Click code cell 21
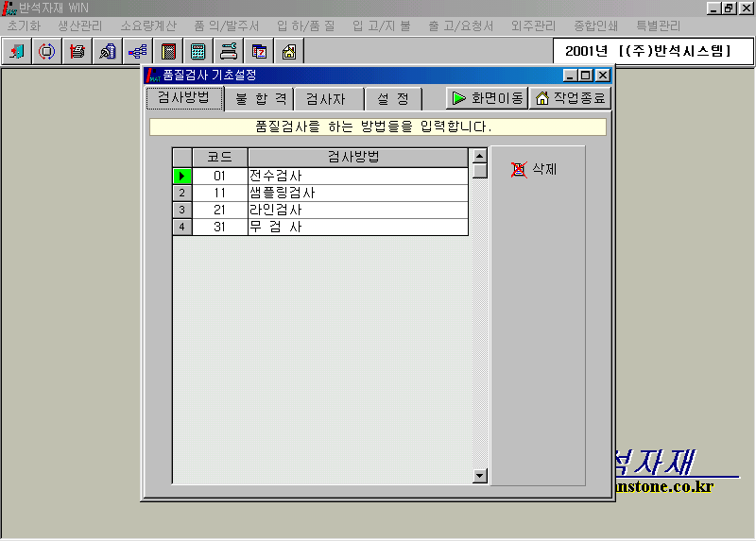The image size is (756, 541). click(x=220, y=210)
